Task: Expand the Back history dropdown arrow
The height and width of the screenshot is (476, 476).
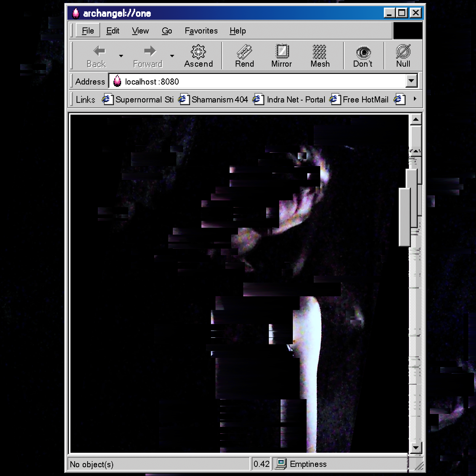Action: (121, 56)
